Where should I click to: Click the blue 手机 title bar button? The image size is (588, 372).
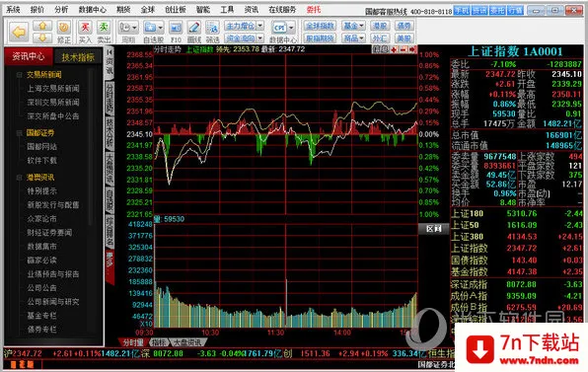(462, 11)
